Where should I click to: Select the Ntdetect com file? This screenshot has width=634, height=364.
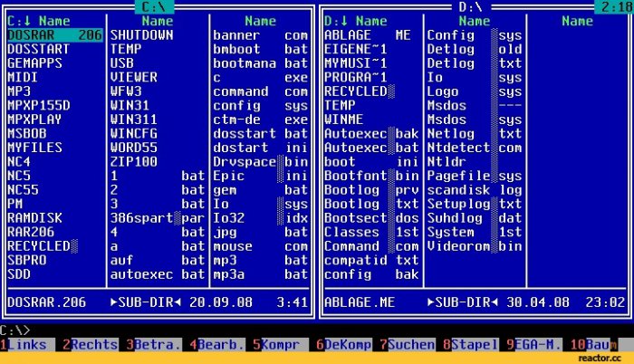point(475,148)
